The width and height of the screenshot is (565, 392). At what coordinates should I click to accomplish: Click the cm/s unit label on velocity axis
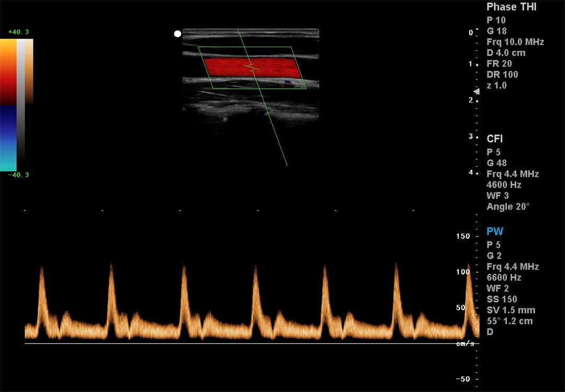click(465, 343)
